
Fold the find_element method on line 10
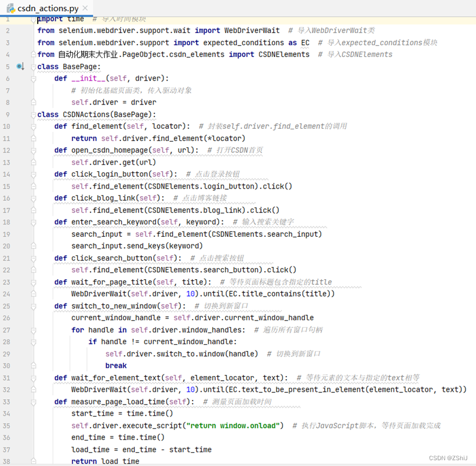pyautogui.click(x=34, y=127)
